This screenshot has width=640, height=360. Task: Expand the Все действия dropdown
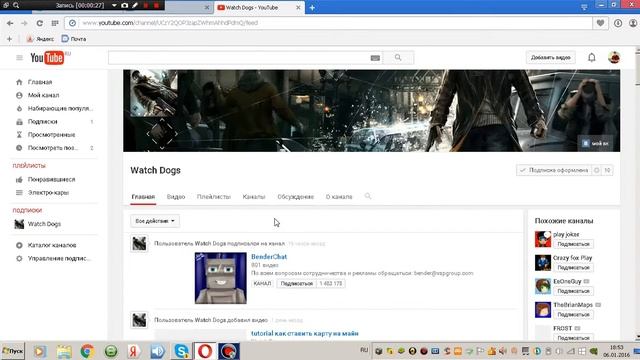coord(155,221)
